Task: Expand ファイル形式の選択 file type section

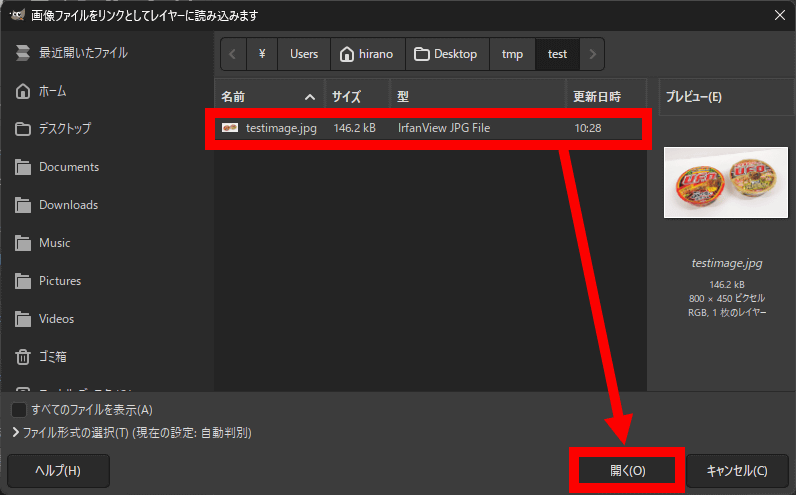Action: point(132,433)
